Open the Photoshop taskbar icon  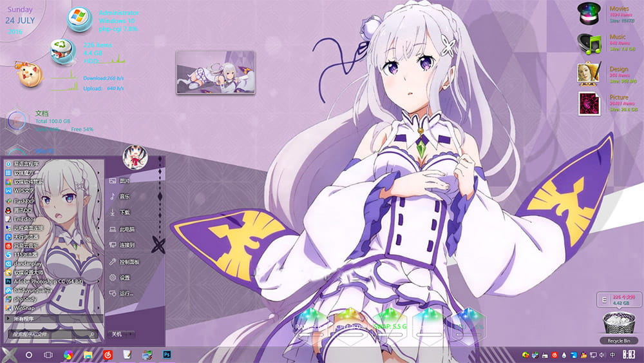167,355
